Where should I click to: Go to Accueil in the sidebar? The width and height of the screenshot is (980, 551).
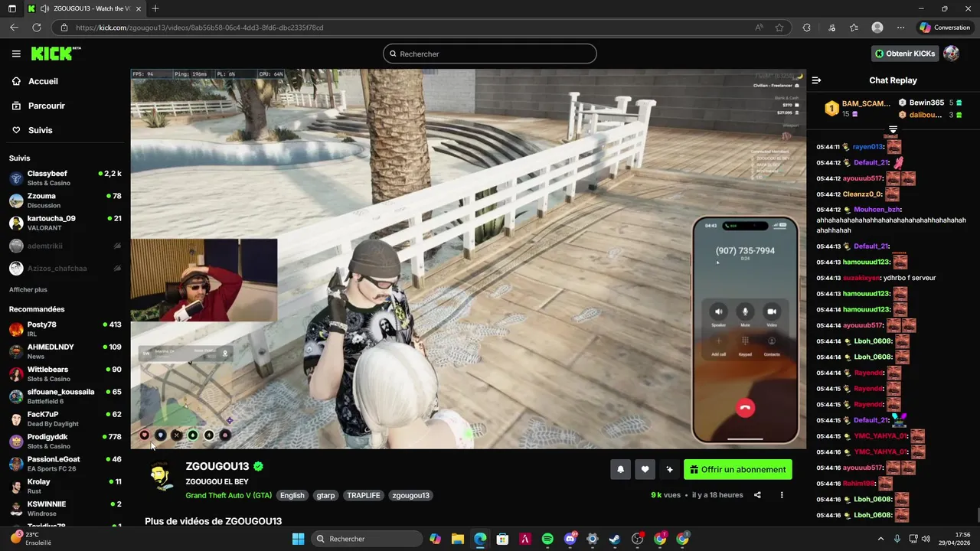[x=43, y=81]
